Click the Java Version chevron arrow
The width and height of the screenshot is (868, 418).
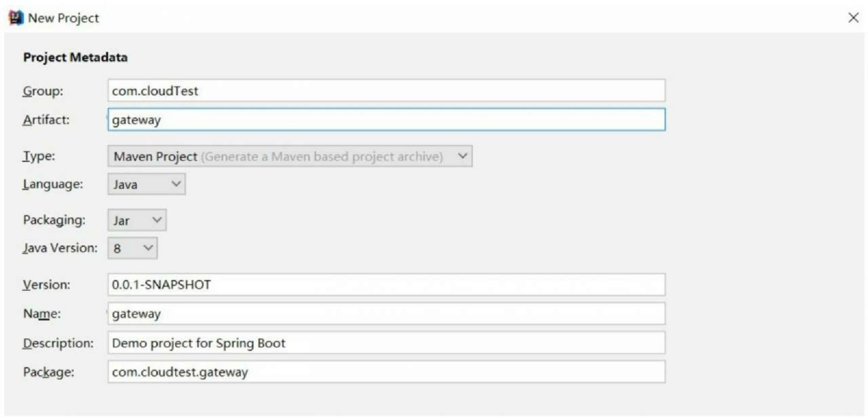[148, 248]
